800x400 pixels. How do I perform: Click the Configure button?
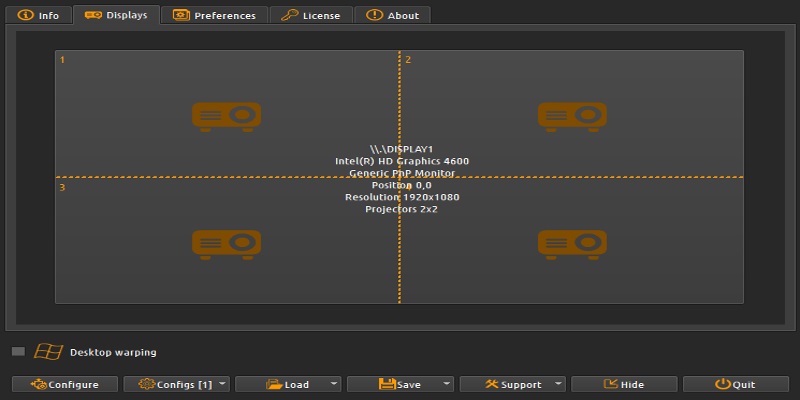pyautogui.click(x=65, y=384)
